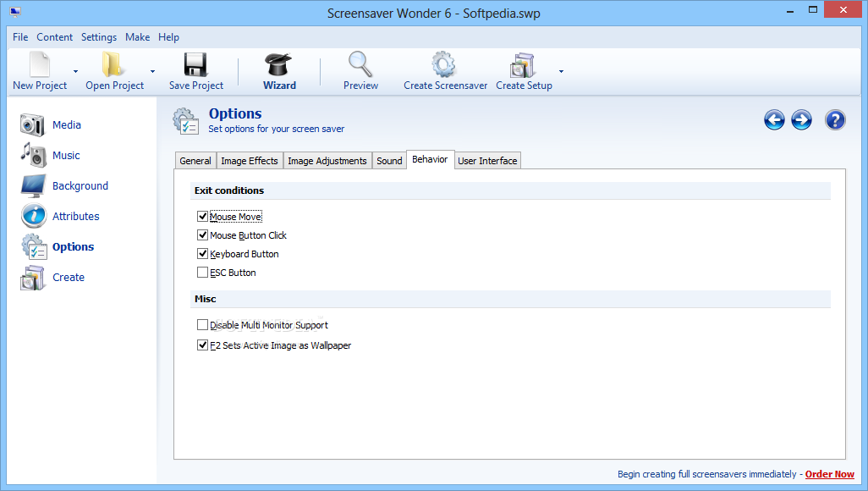Go back with the left arrow button
868x491 pixels.
tap(774, 119)
